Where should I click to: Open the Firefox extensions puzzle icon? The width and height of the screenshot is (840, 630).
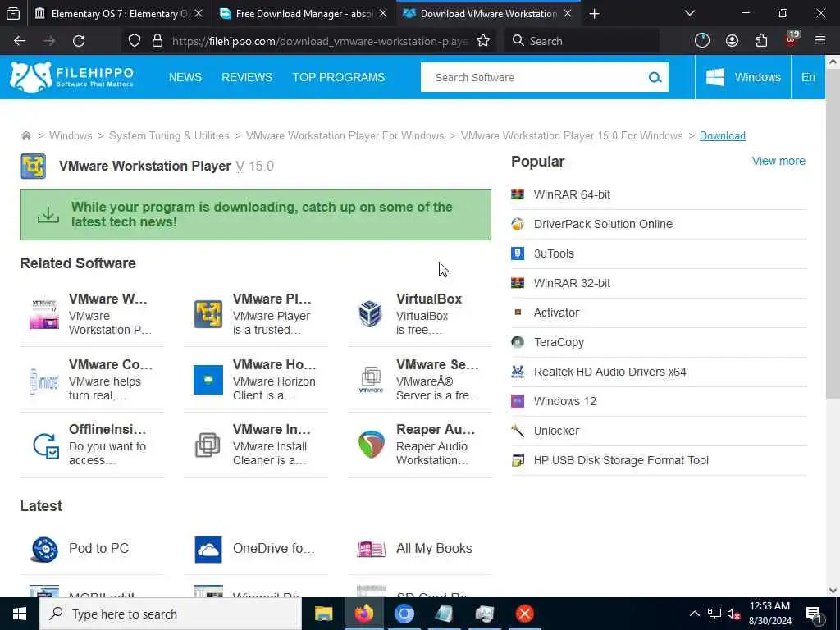click(x=761, y=41)
